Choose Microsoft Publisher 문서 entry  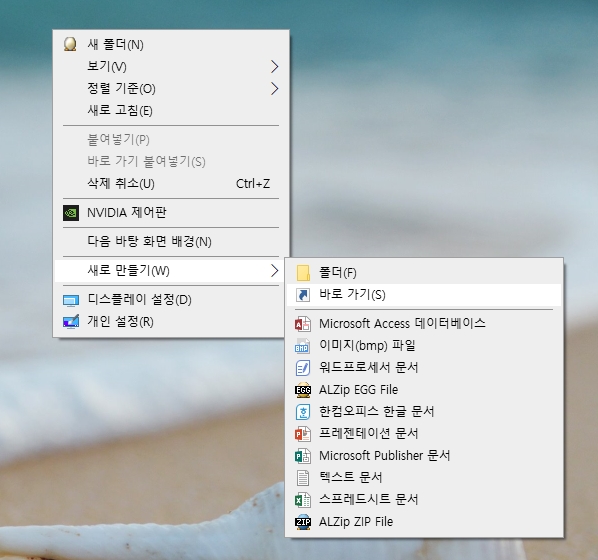click(424, 456)
